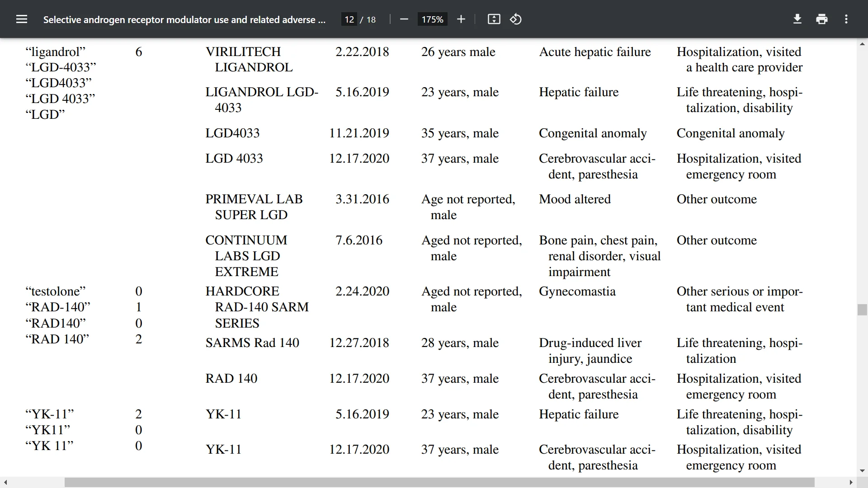Click the "SARMS Rad 140" product cell

(252, 343)
